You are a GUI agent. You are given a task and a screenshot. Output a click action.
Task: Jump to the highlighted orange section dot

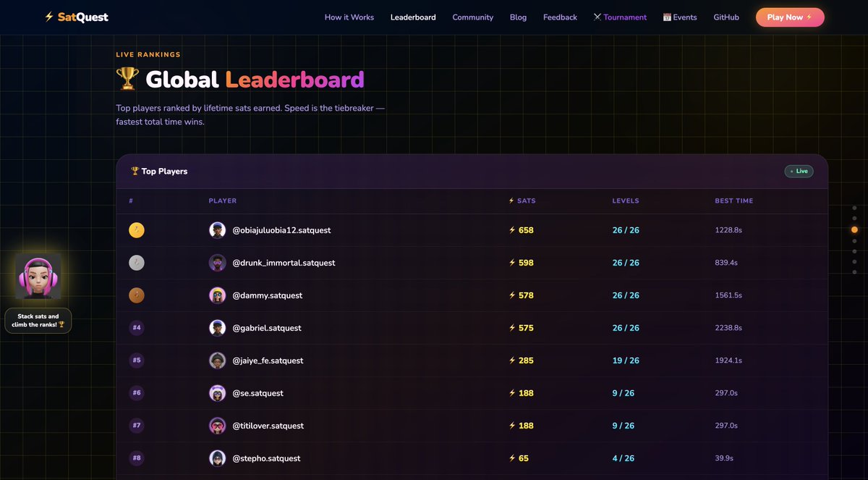pyautogui.click(x=854, y=230)
